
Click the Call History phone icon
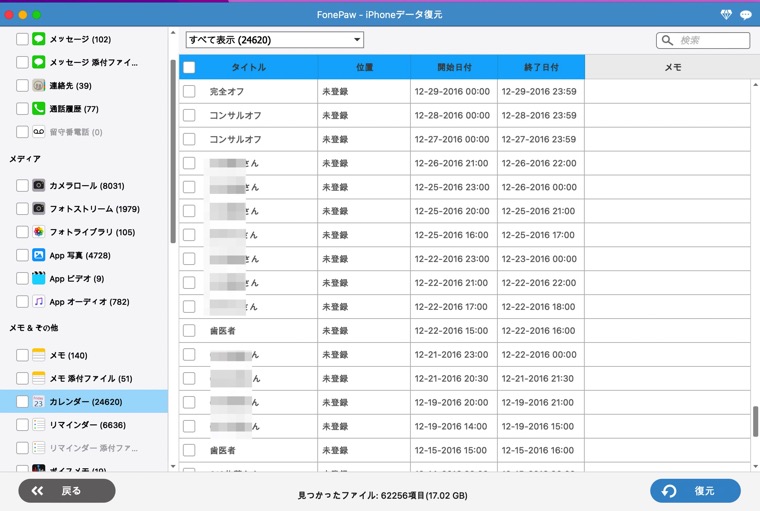pyautogui.click(x=39, y=109)
